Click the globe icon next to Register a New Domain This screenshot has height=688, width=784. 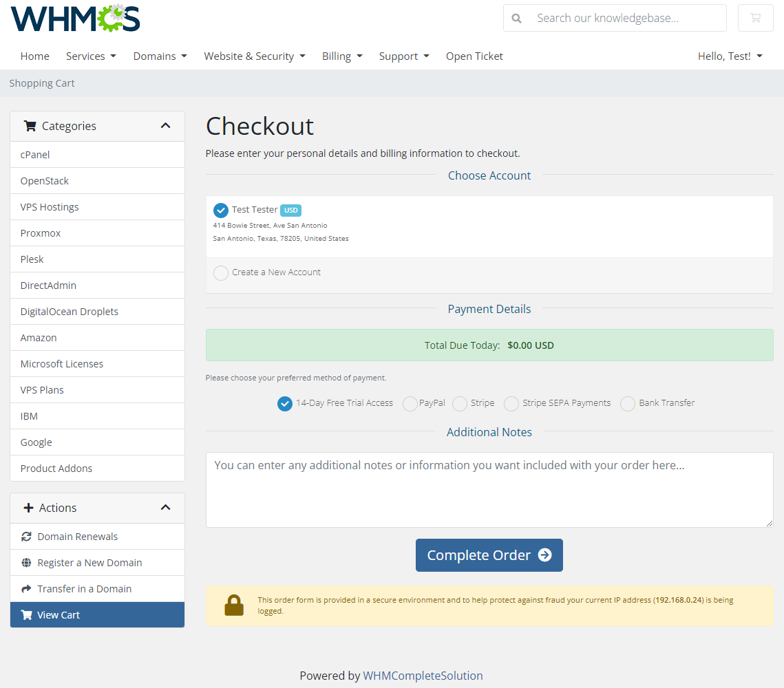point(25,562)
